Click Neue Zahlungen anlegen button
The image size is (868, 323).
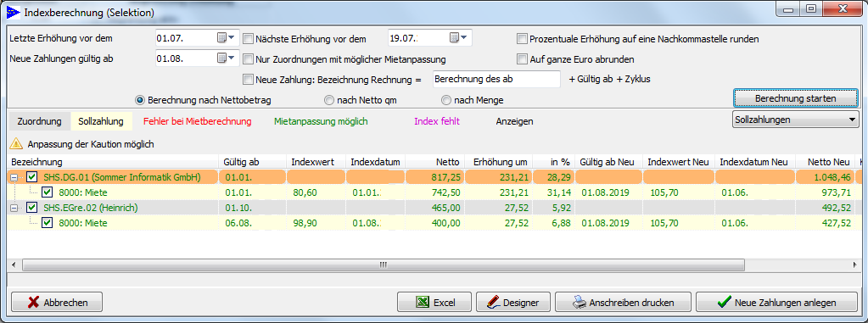(x=777, y=303)
